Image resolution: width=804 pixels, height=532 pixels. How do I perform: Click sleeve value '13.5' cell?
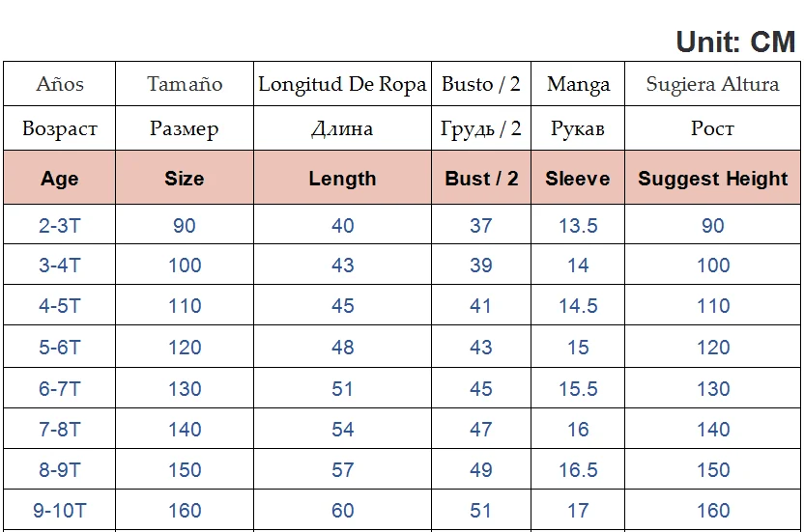point(578,226)
